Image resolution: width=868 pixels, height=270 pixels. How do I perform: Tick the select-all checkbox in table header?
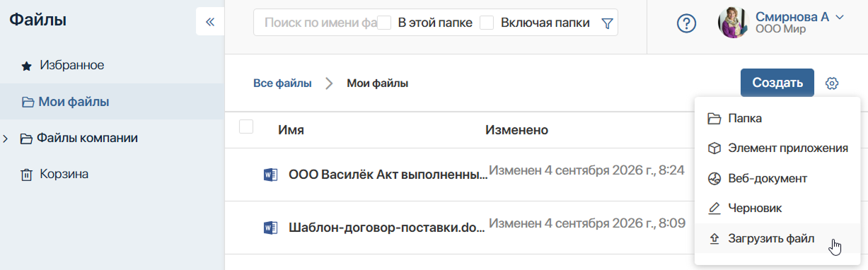[x=246, y=127]
